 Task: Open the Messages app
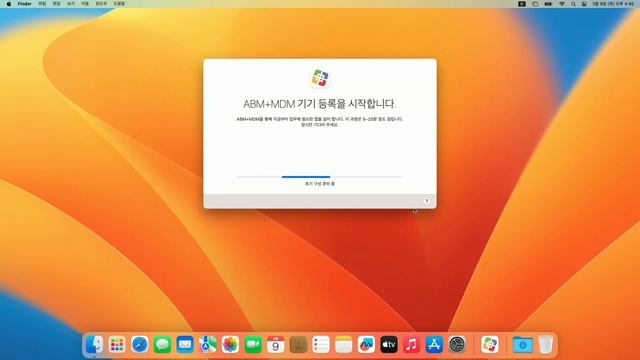point(162,345)
